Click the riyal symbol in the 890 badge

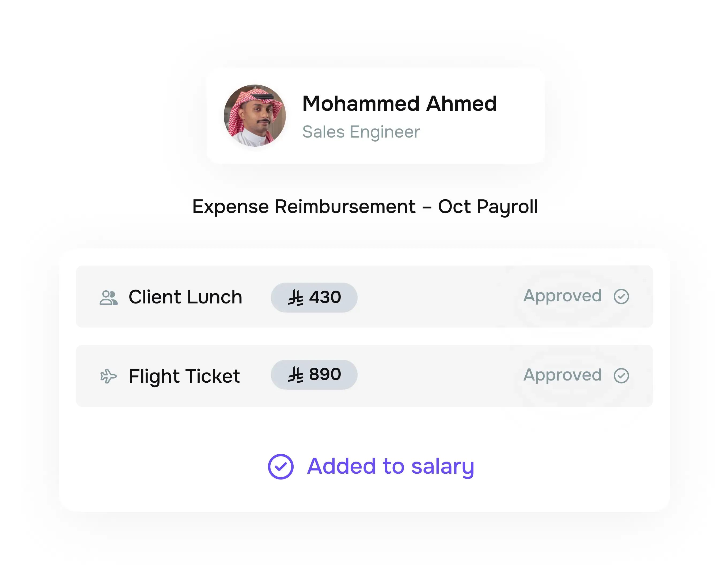295,375
